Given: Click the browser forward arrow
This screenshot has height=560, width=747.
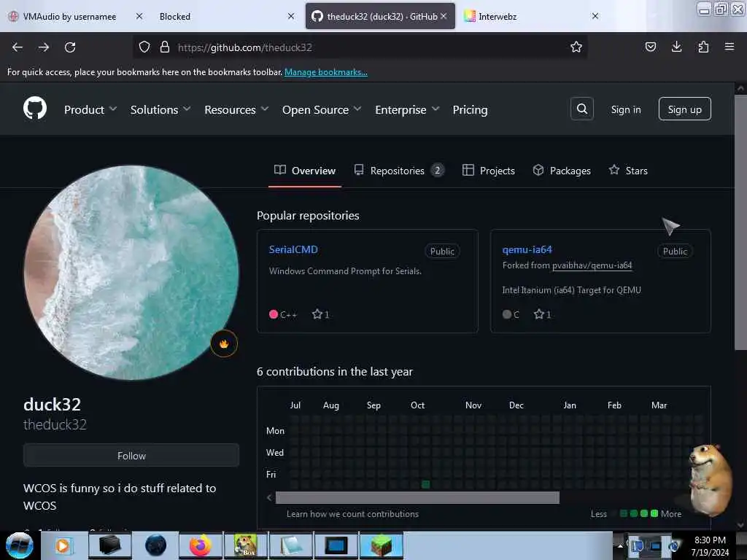Looking at the screenshot, I should [44, 47].
